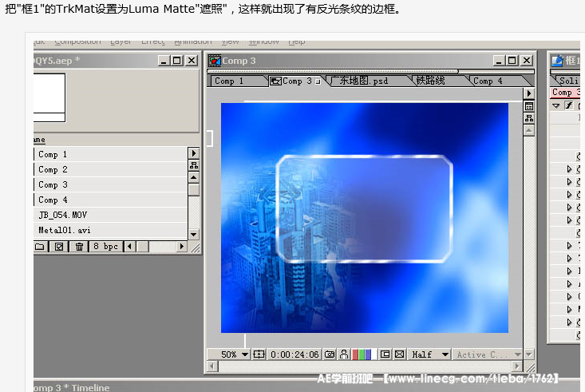This screenshot has height=392, width=585.
Task: Open the Effect menu
Action: [153, 42]
